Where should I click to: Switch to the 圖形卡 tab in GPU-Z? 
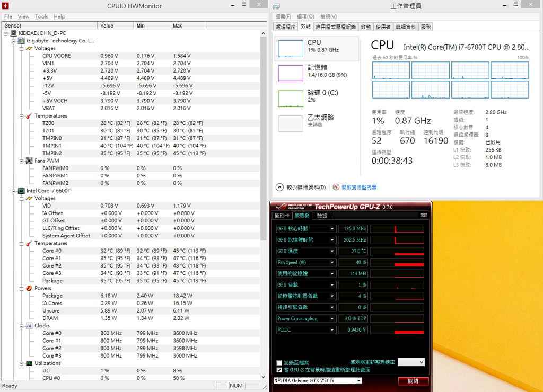pos(282,216)
